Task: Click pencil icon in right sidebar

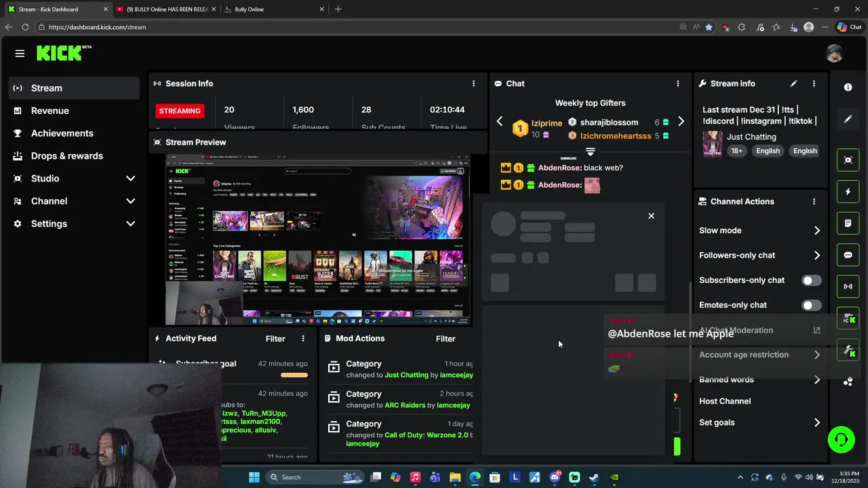Action: (x=848, y=119)
